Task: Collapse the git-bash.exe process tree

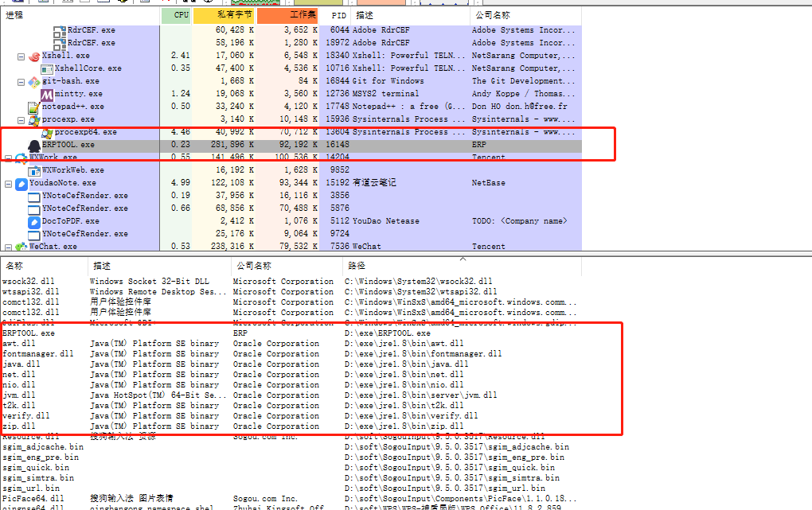Action: (x=21, y=82)
